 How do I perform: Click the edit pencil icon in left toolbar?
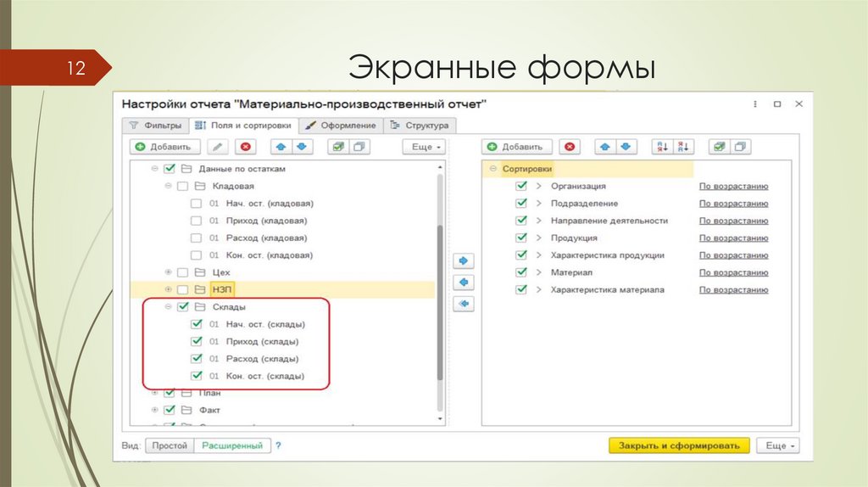click(x=218, y=147)
